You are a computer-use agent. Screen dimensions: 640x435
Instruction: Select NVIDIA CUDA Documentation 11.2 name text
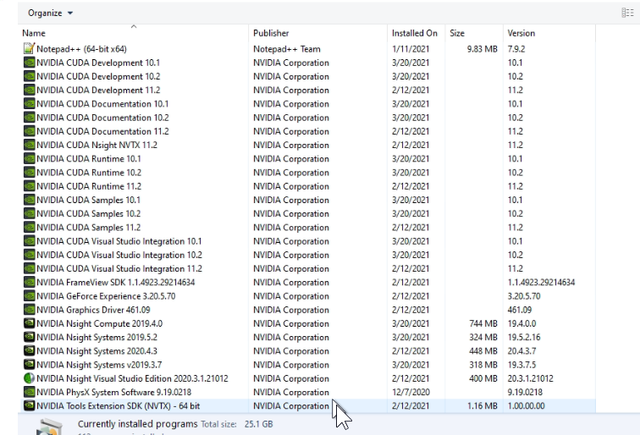click(102, 131)
